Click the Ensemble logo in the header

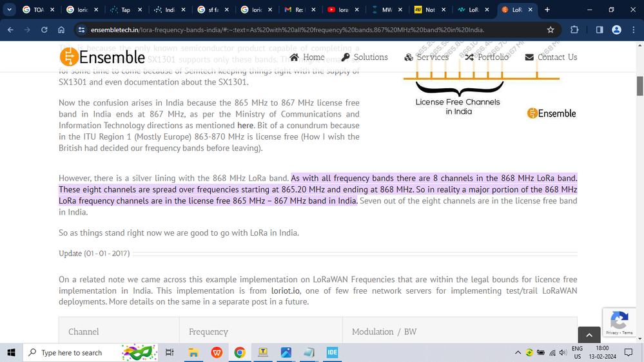click(x=102, y=57)
